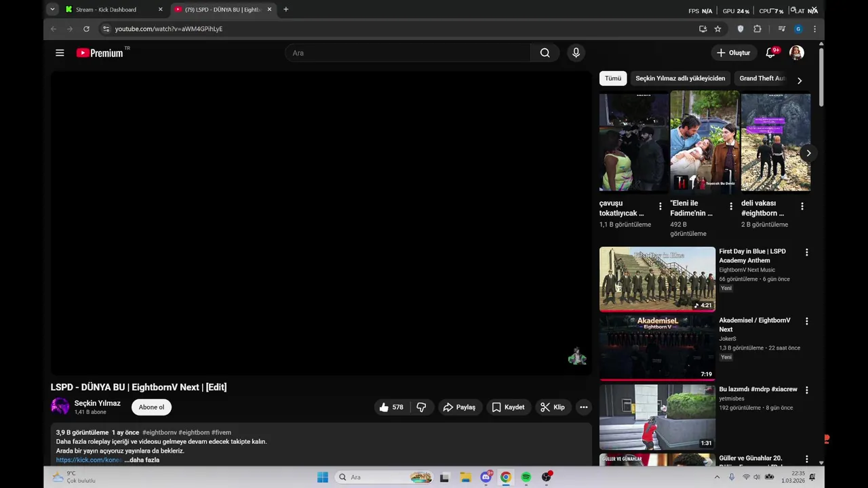Open the YouTube hamburger guide menu

(60, 53)
